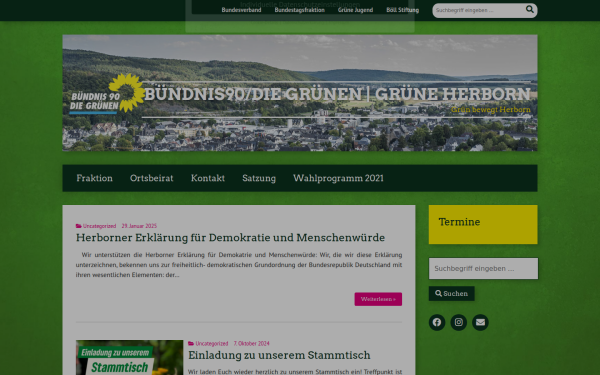Click the Grün bewegt Herborn tagline
This screenshot has width=600, height=375.
[x=491, y=110]
